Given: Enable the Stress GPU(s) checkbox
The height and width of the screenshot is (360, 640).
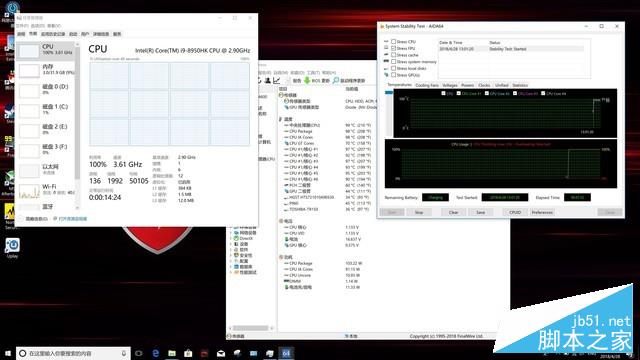Looking at the screenshot, I should tap(393, 75).
